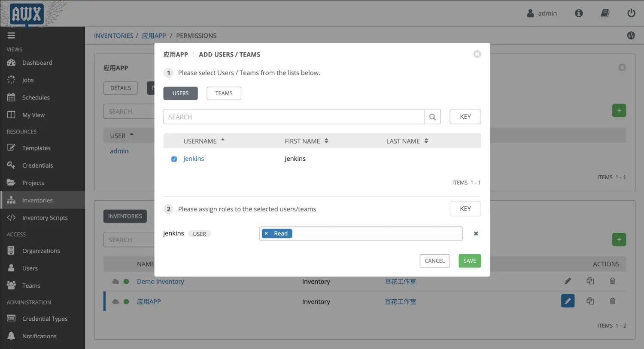
Task: Remove the Read role tag
Action: point(266,234)
